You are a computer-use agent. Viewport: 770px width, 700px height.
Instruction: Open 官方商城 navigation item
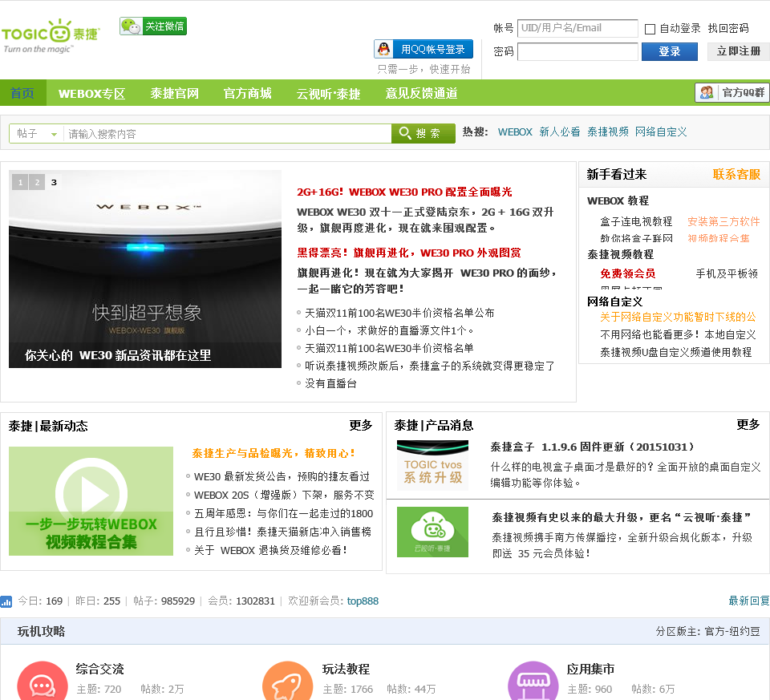point(248,93)
